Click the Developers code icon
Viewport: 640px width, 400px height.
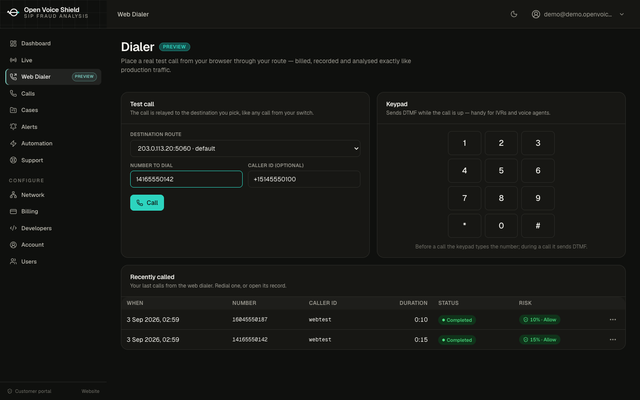[x=13, y=228]
